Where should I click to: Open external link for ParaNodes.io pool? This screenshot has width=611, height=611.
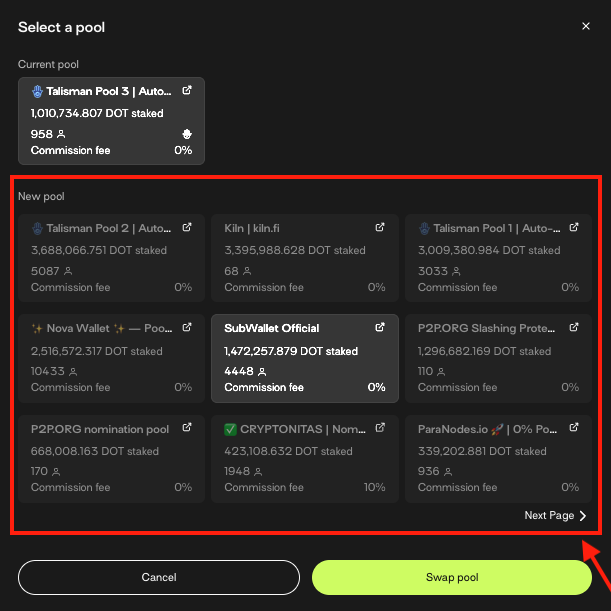click(x=574, y=427)
